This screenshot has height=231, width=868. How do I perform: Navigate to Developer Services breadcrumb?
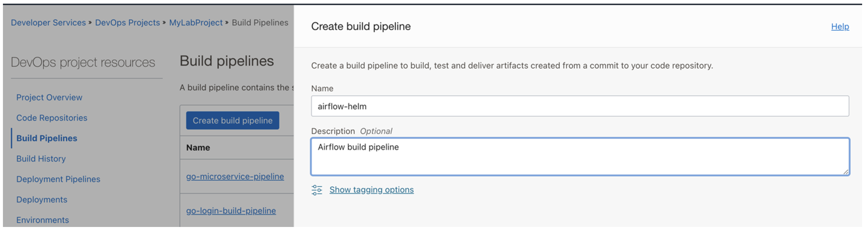pyautogui.click(x=48, y=23)
